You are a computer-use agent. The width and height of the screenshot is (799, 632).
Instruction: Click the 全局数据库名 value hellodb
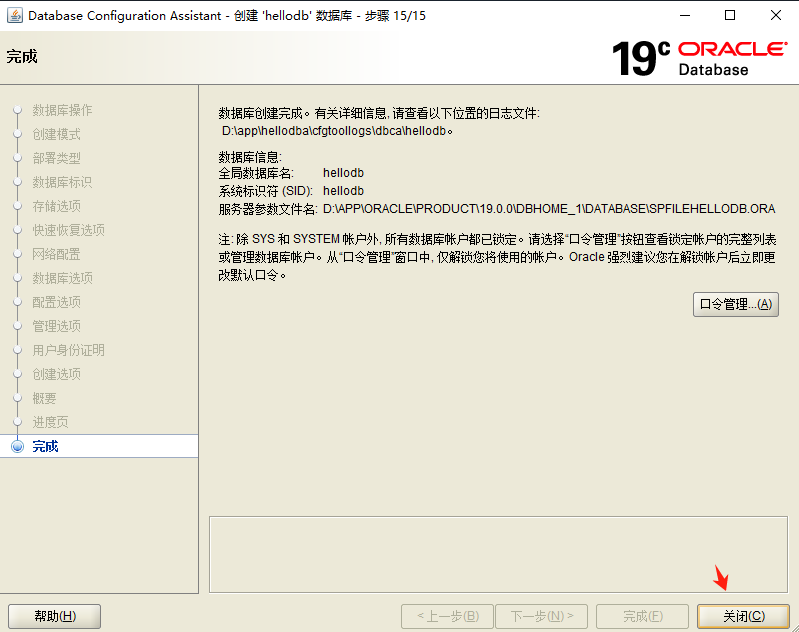pos(343,173)
